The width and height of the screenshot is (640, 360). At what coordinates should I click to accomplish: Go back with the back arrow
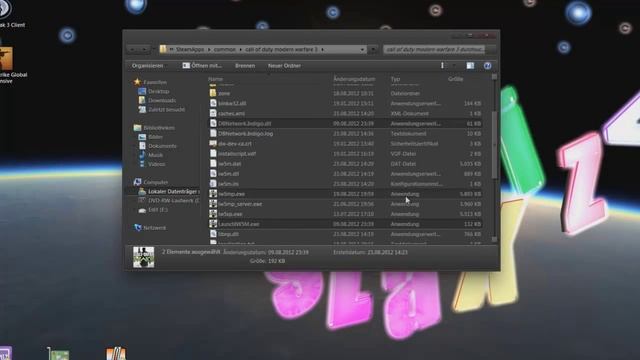click(132, 49)
